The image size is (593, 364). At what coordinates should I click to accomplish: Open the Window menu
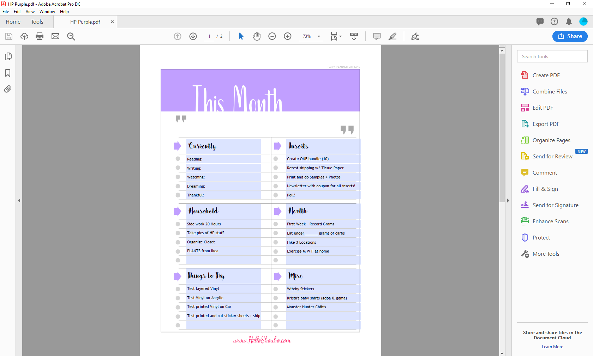(47, 12)
